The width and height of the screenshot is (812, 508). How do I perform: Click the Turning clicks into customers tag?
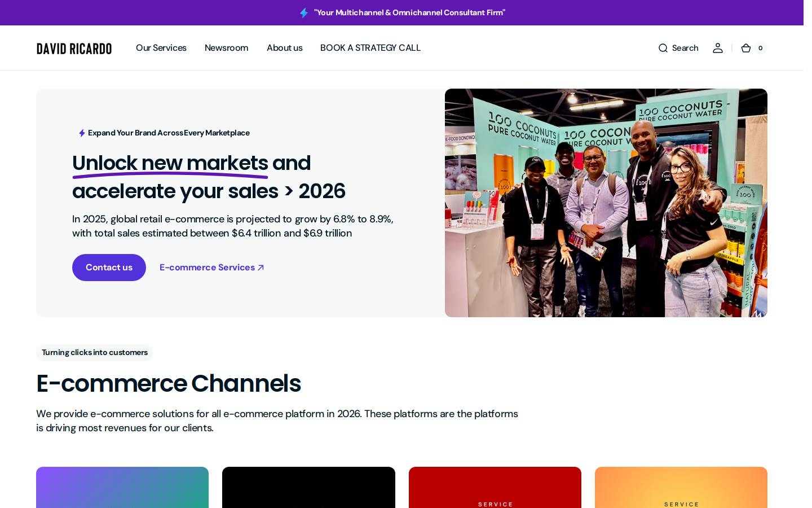point(95,353)
